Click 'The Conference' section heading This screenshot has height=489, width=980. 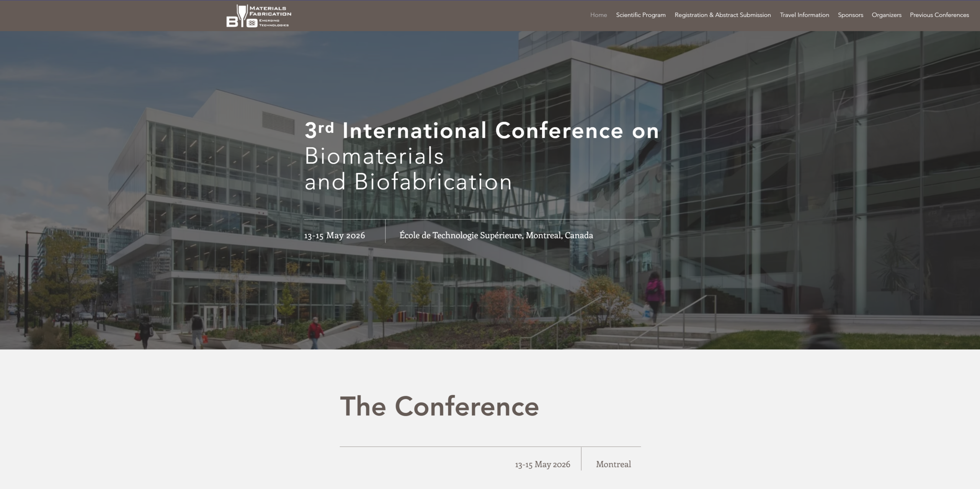pos(439,407)
